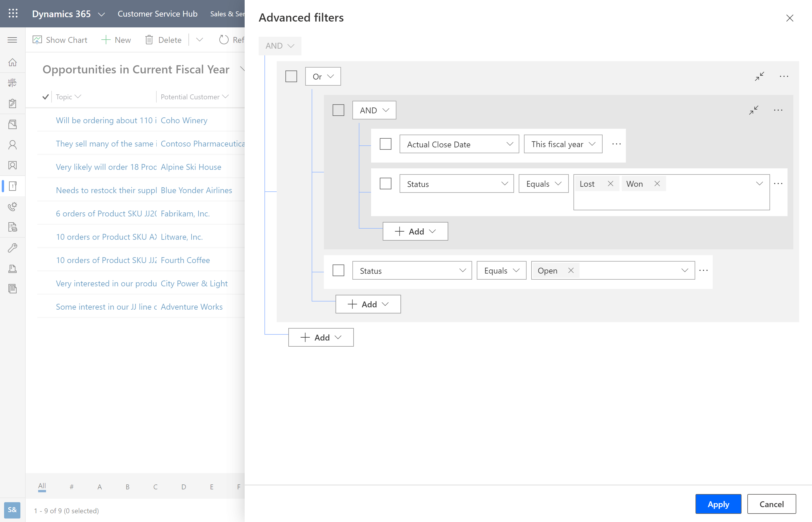812x522 pixels.
Task: Click Apply to execute filters
Action: 718,504
